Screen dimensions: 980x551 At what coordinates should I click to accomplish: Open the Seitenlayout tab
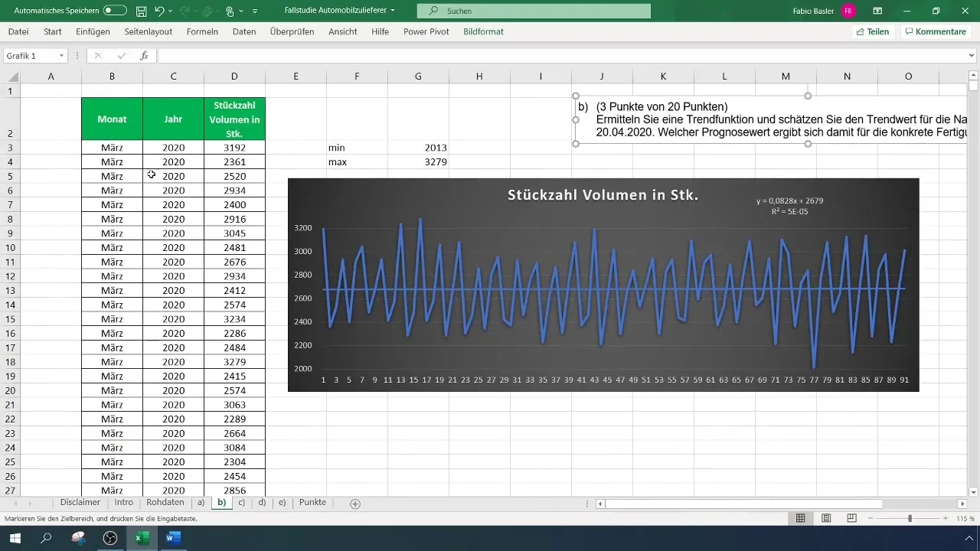coord(149,31)
